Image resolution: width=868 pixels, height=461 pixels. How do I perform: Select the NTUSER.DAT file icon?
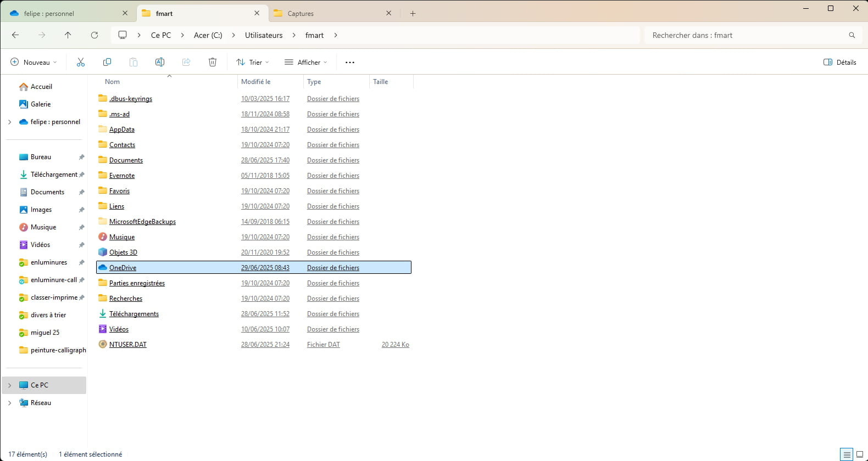103,344
